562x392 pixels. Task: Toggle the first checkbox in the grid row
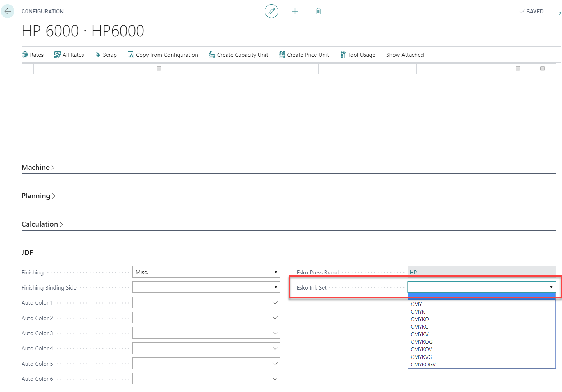click(x=159, y=68)
